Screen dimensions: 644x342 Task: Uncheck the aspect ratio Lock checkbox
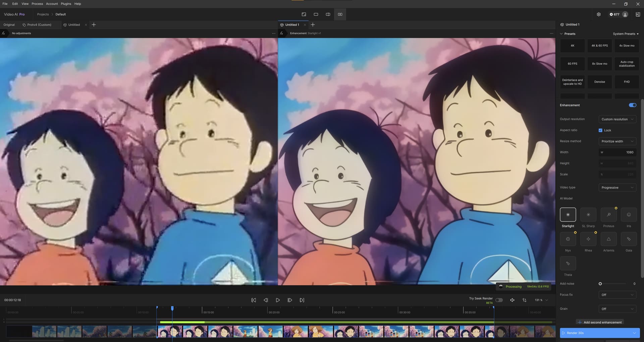coord(600,130)
